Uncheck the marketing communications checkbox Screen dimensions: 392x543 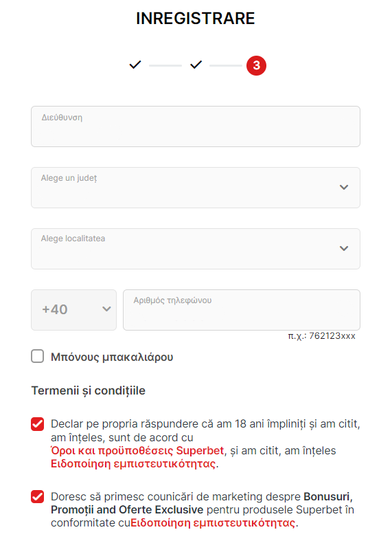(x=37, y=496)
